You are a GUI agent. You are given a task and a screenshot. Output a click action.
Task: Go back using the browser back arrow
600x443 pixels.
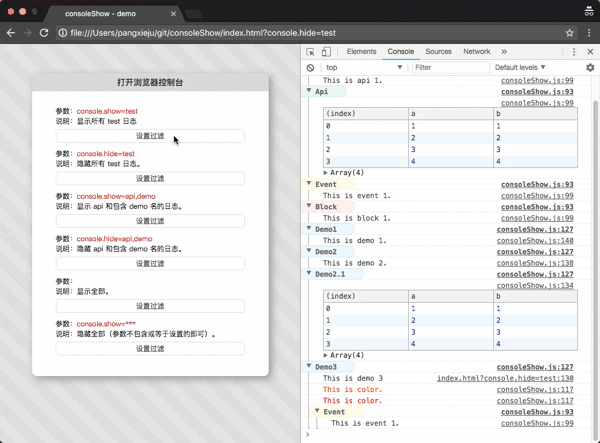11,33
